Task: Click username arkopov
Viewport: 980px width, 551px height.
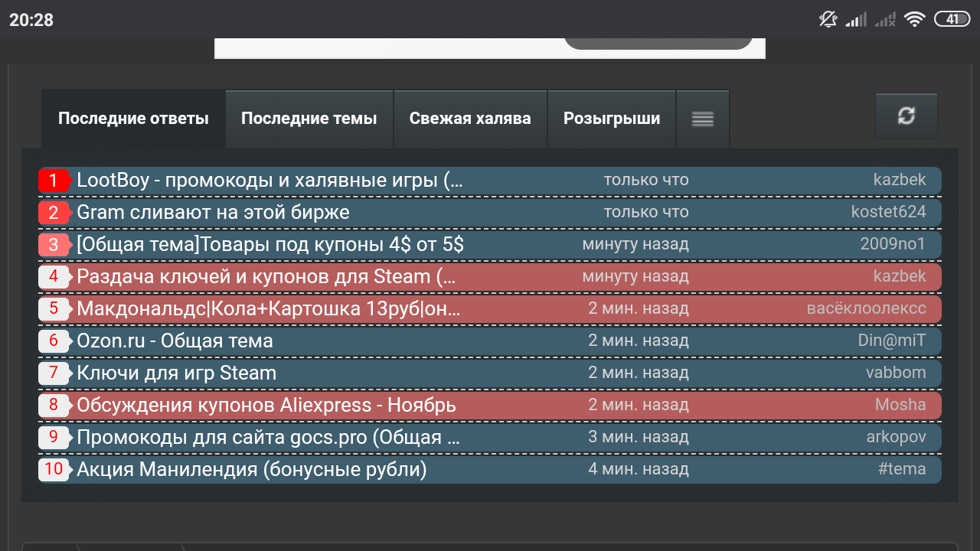Action: [897, 437]
